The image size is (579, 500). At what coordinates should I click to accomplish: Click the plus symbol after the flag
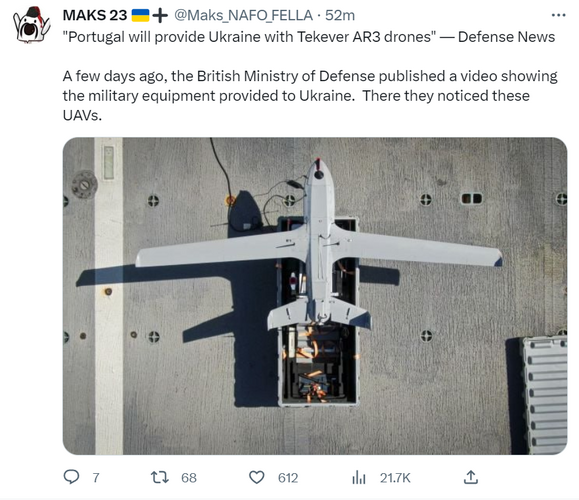[x=160, y=16]
